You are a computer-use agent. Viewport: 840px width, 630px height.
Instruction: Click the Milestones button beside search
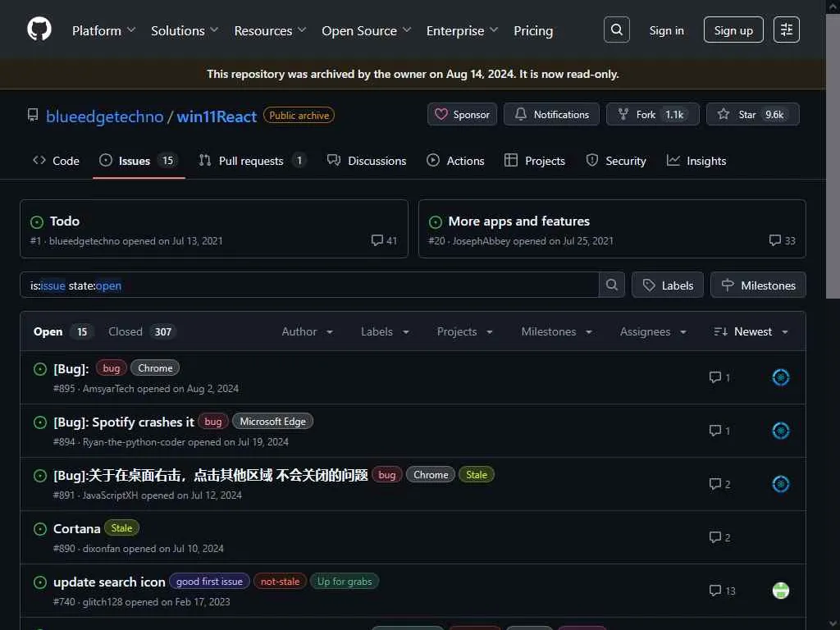pyautogui.click(x=758, y=285)
